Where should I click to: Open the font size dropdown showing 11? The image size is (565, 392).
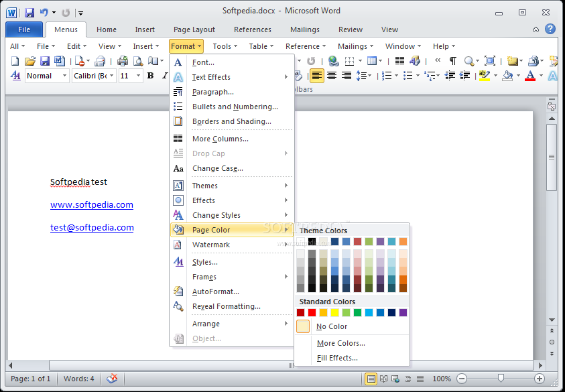138,76
